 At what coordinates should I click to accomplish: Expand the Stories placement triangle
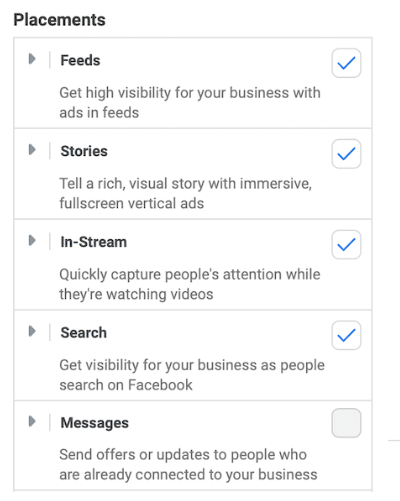[32, 150]
